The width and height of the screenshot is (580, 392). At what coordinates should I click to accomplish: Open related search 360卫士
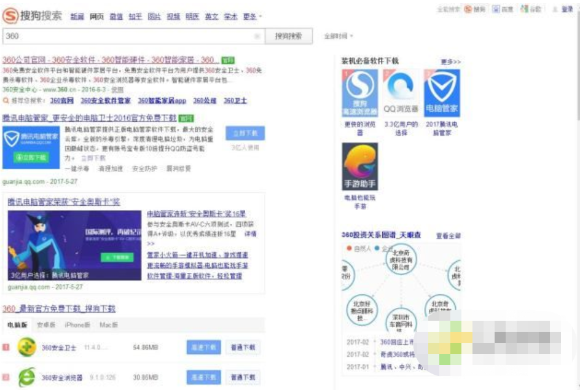235,101
